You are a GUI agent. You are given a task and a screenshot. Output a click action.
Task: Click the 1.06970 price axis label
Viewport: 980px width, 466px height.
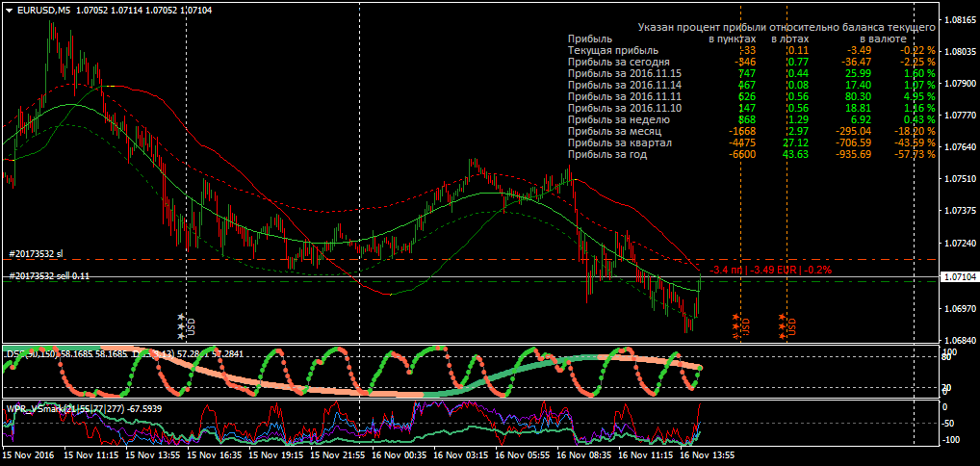(x=961, y=309)
